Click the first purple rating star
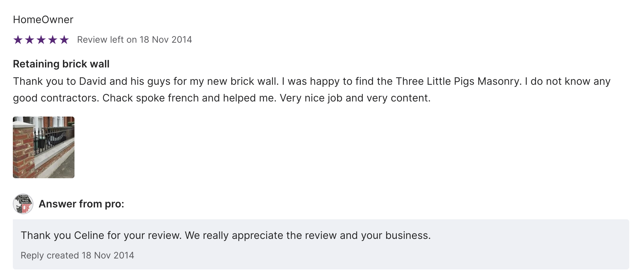The height and width of the screenshot is (271, 644). (18, 40)
